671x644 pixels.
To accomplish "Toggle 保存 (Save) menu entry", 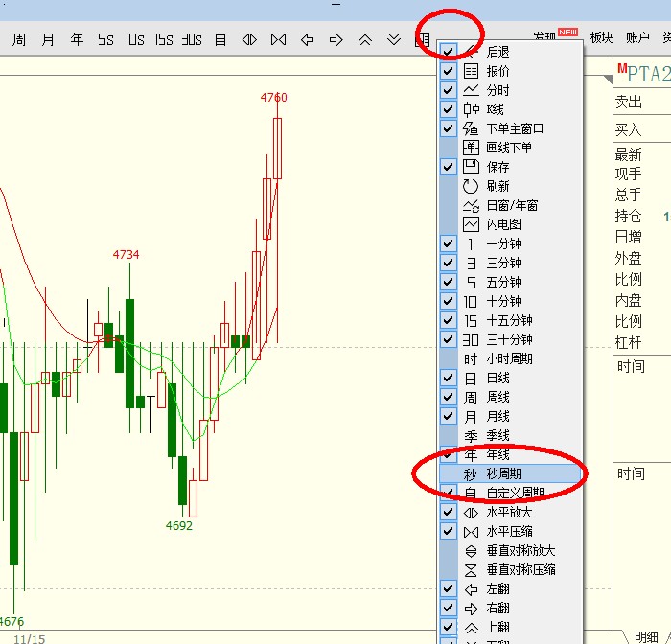I will (510, 167).
